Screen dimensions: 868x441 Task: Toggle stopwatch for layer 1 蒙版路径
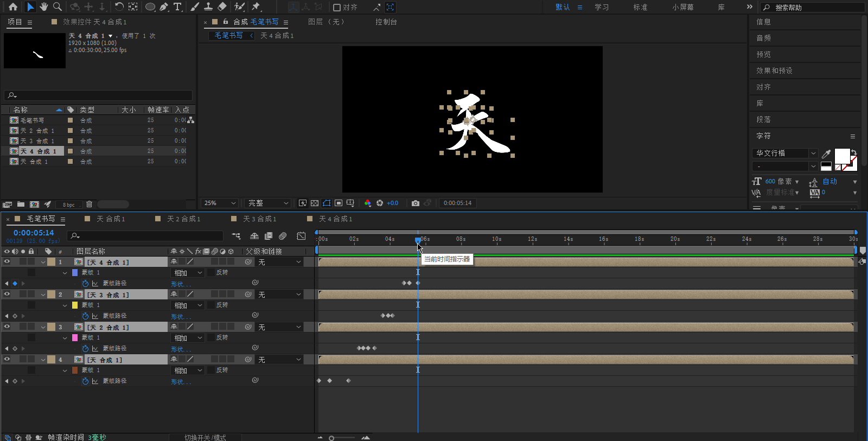[85, 284]
